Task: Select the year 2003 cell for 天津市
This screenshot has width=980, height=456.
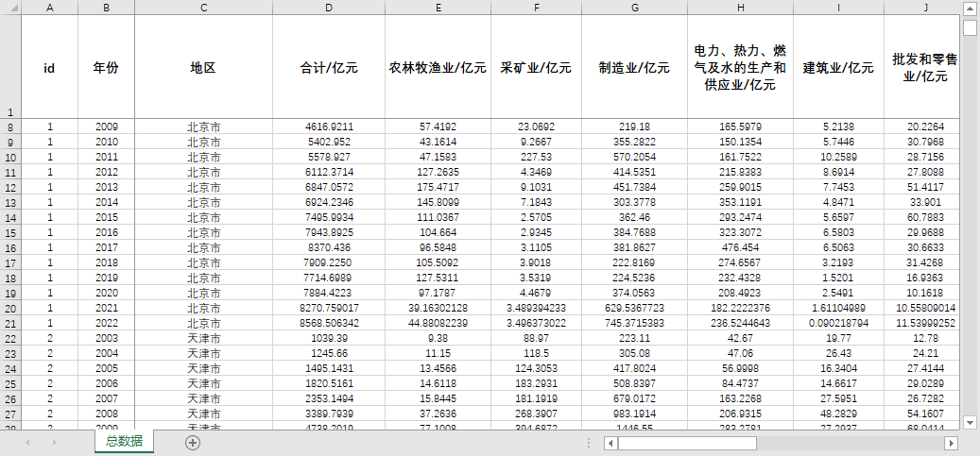Action: [106, 338]
